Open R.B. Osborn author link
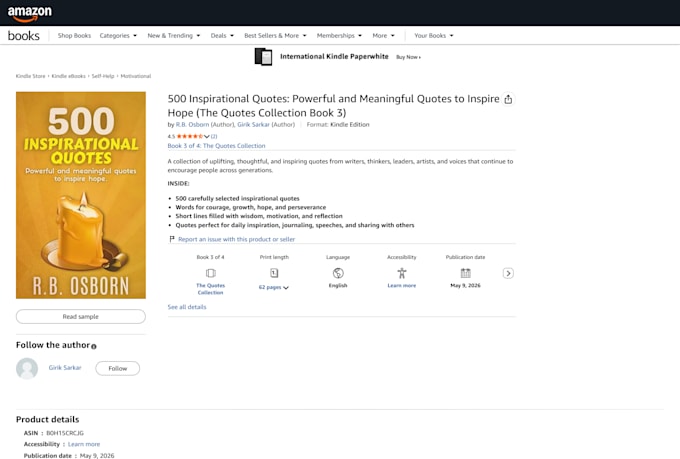Screen dimensions: 680x459 192,125
